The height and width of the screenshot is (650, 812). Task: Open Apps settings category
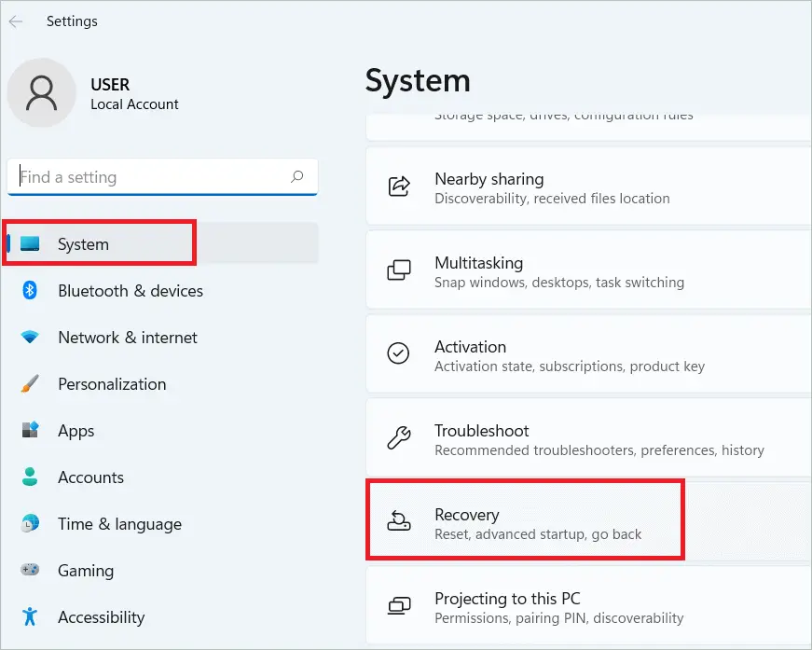tap(76, 431)
